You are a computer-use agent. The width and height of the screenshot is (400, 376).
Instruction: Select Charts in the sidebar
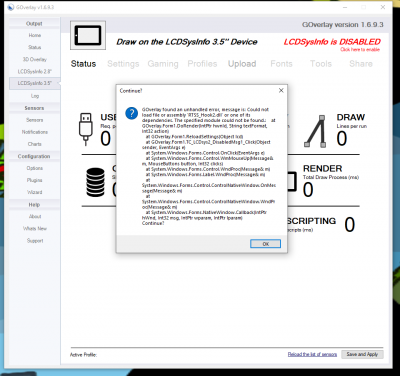tap(35, 144)
